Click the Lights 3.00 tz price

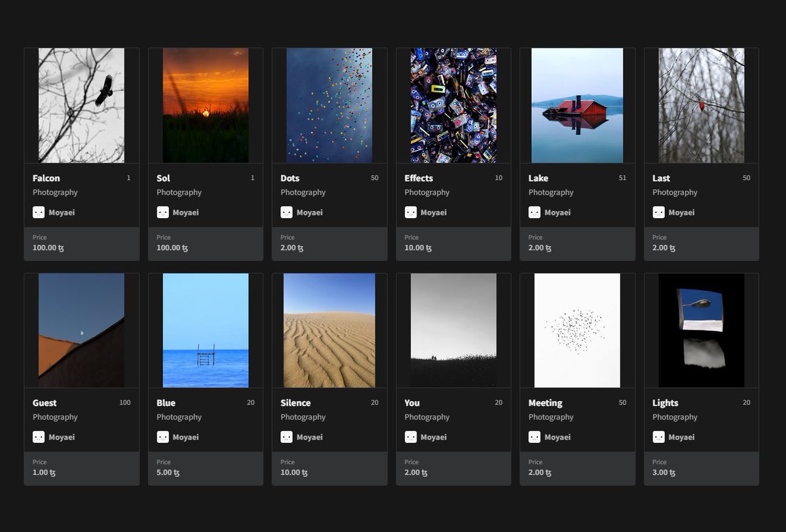coord(664,472)
